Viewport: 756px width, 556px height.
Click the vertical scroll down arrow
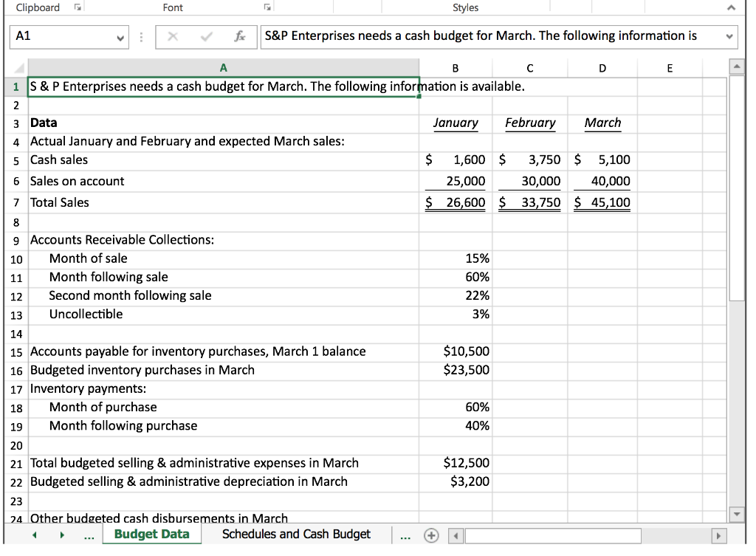click(x=736, y=514)
